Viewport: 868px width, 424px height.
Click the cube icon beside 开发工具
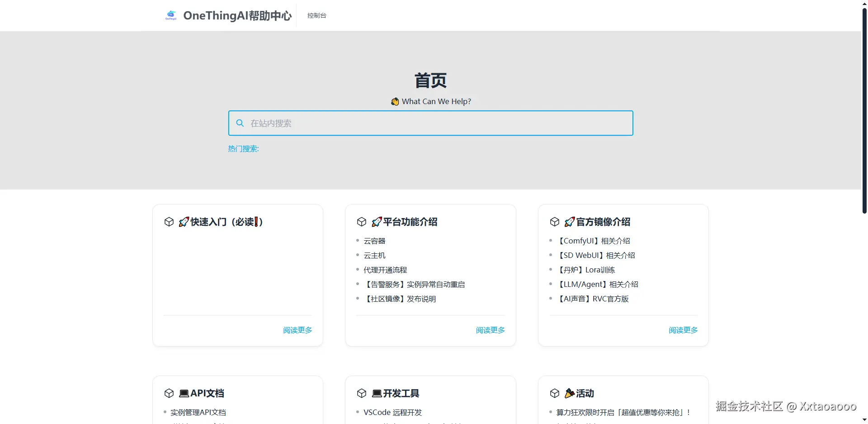(x=362, y=393)
